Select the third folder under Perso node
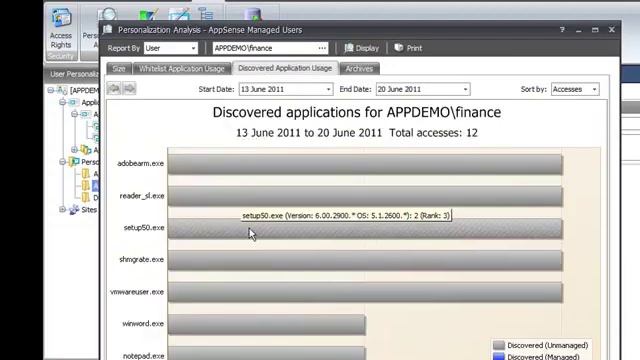 (85, 198)
